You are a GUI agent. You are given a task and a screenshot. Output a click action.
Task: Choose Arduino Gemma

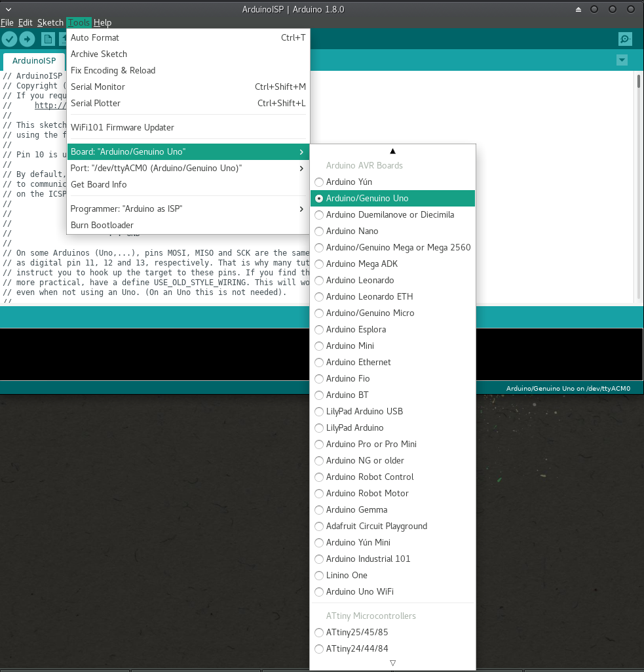(x=392, y=509)
